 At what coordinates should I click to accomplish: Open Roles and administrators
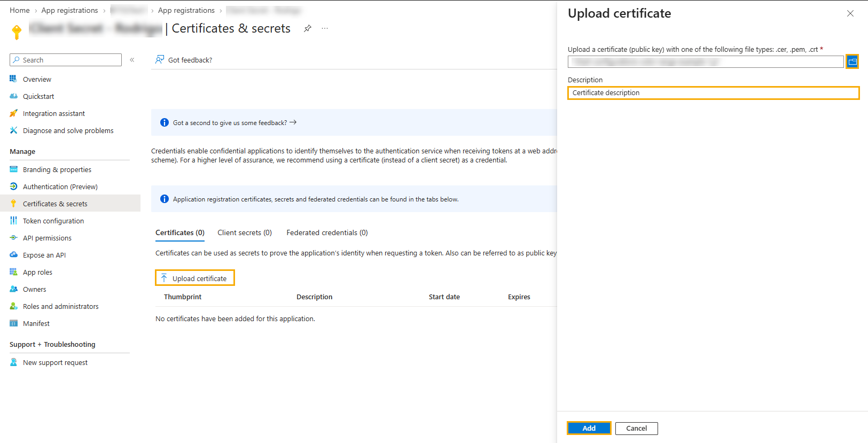pyautogui.click(x=60, y=306)
